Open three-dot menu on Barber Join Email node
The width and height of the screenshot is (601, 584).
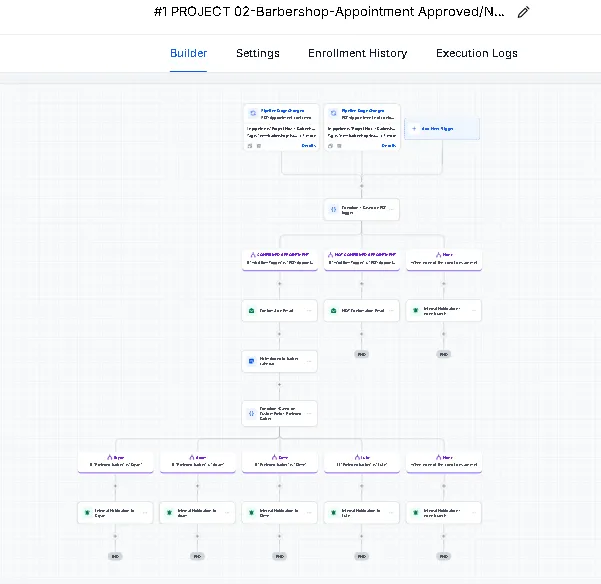tap(309, 311)
